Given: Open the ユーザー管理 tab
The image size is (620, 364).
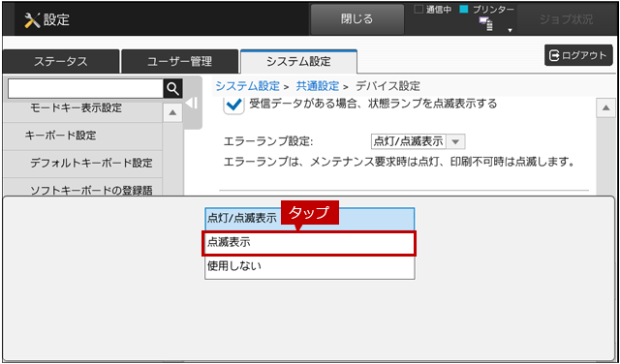Looking at the screenshot, I should tap(179, 62).
